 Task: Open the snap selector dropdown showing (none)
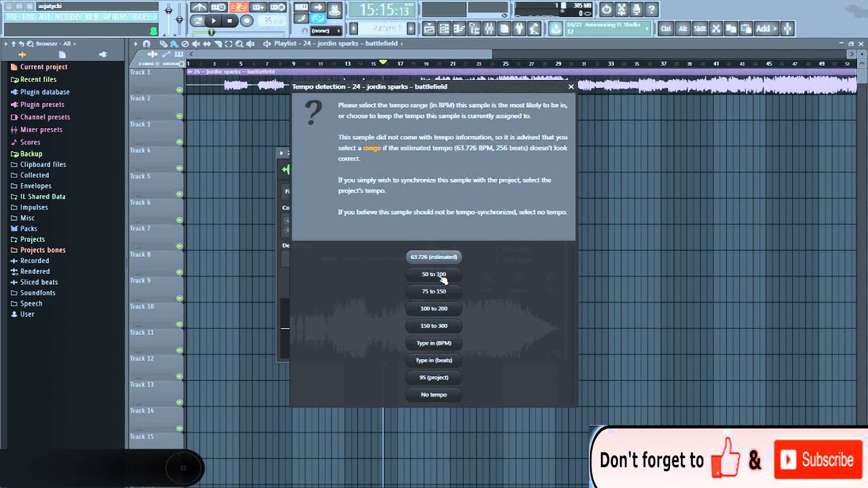click(x=325, y=30)
